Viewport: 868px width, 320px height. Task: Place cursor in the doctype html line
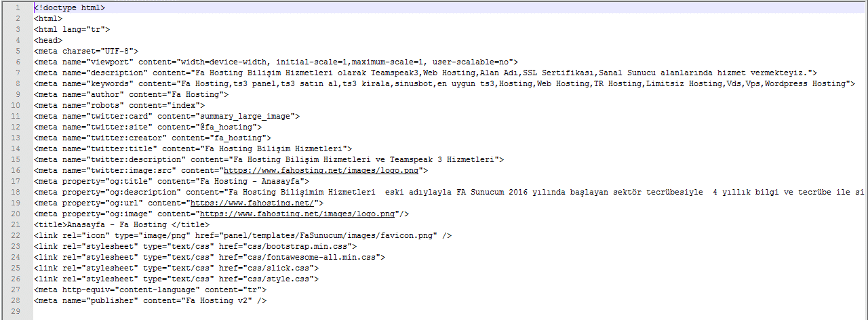[69, 7]
